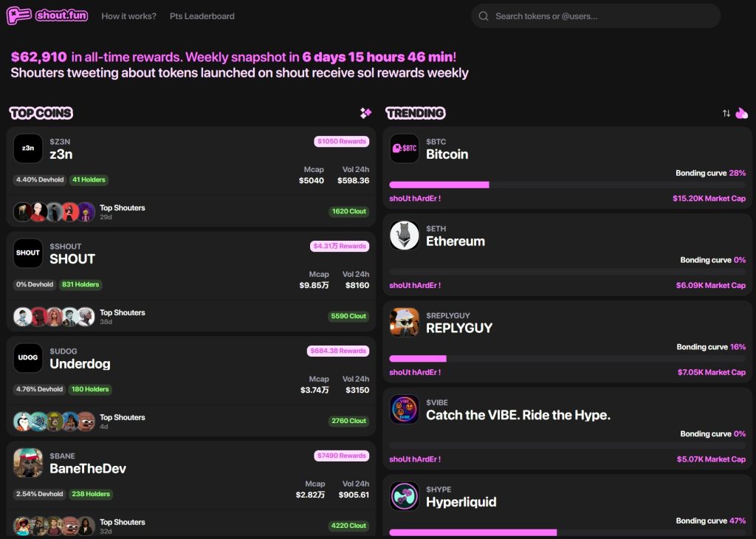Click the search tokens or users field
This screenshot has height=539, width=756.
pos(596,16)
